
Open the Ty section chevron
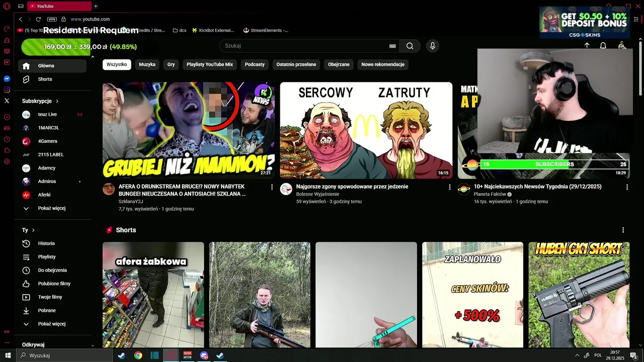pos(33,230)
